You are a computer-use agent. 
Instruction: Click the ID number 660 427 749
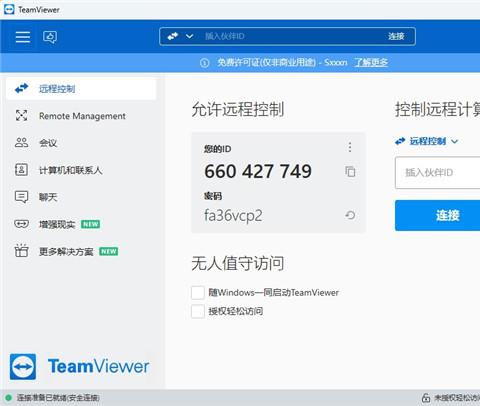point(258,171)
